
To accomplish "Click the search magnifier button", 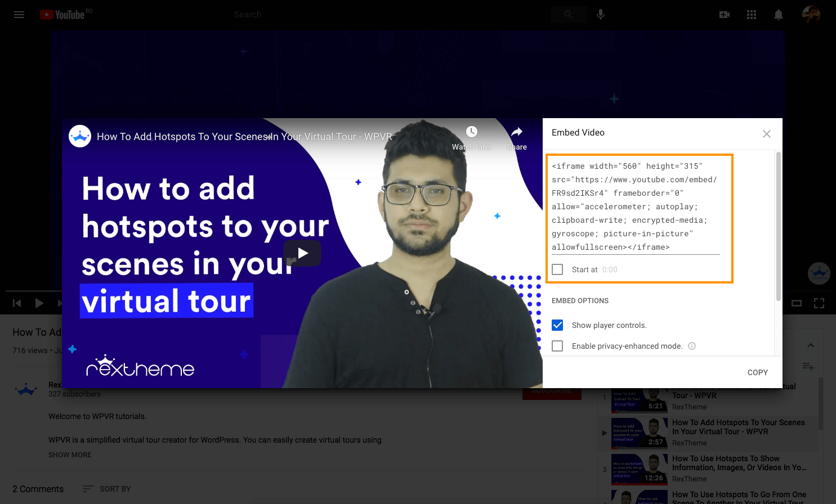I will tap(569, 15).
